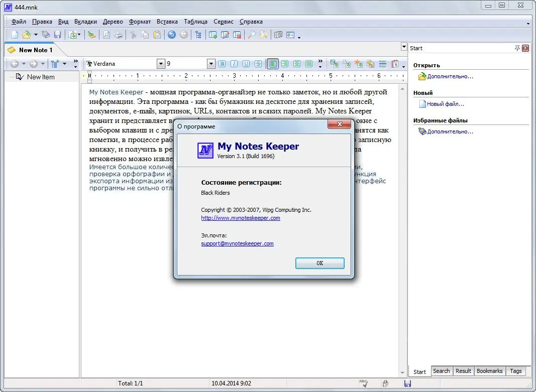536x392 pixels.
Task: Switch to the Search tab
Action: click(x=442, y=371)
